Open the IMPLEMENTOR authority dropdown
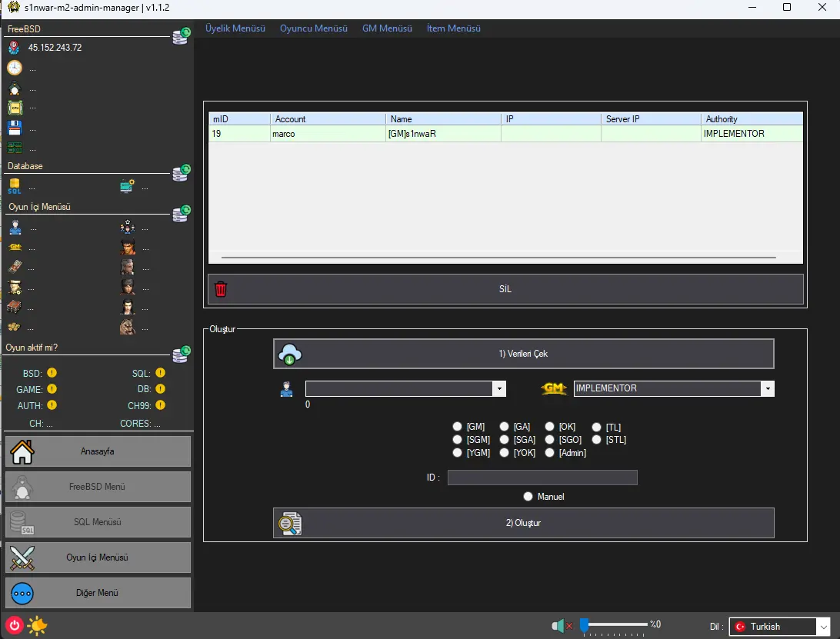Screen dimensions: 840x639 767,389
